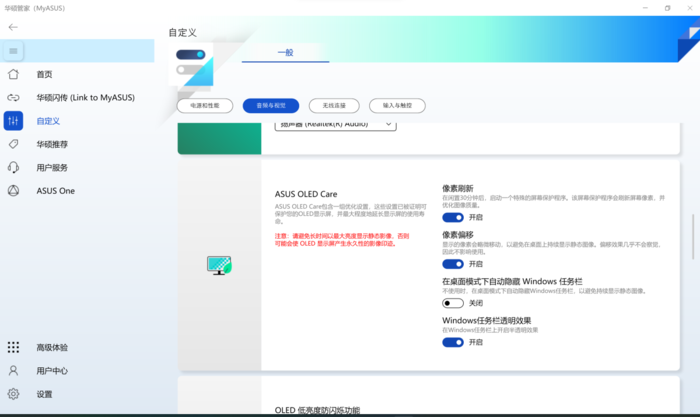Select 华硕推荐 in the sidebar
The width and height of the screenshot is (700, 417).
(52, 144)
